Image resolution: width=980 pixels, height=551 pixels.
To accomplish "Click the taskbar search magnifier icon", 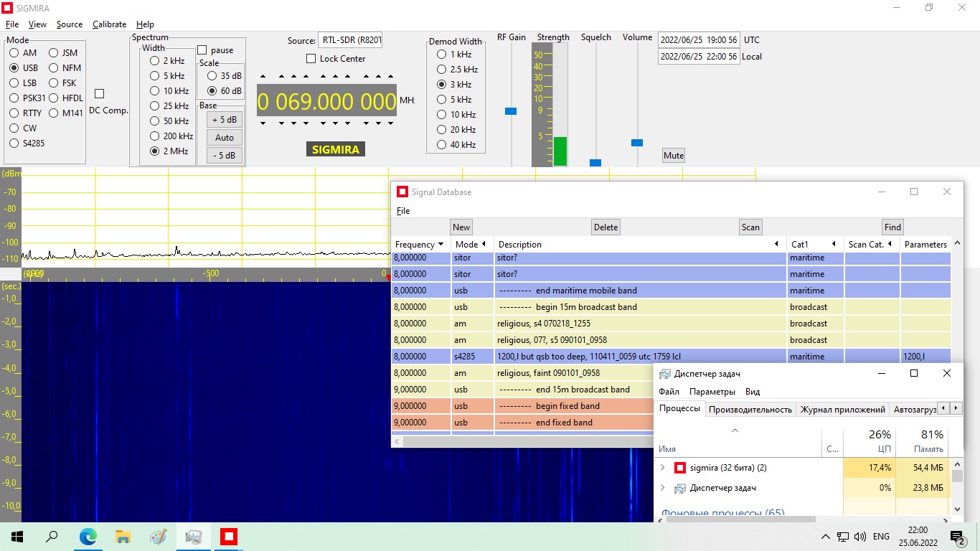I will (52, 537).
